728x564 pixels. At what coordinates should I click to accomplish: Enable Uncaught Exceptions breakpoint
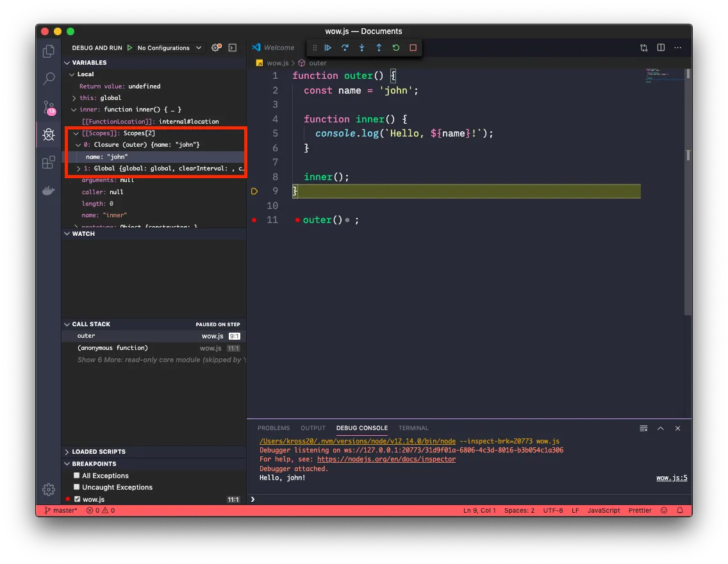(77, 487)
